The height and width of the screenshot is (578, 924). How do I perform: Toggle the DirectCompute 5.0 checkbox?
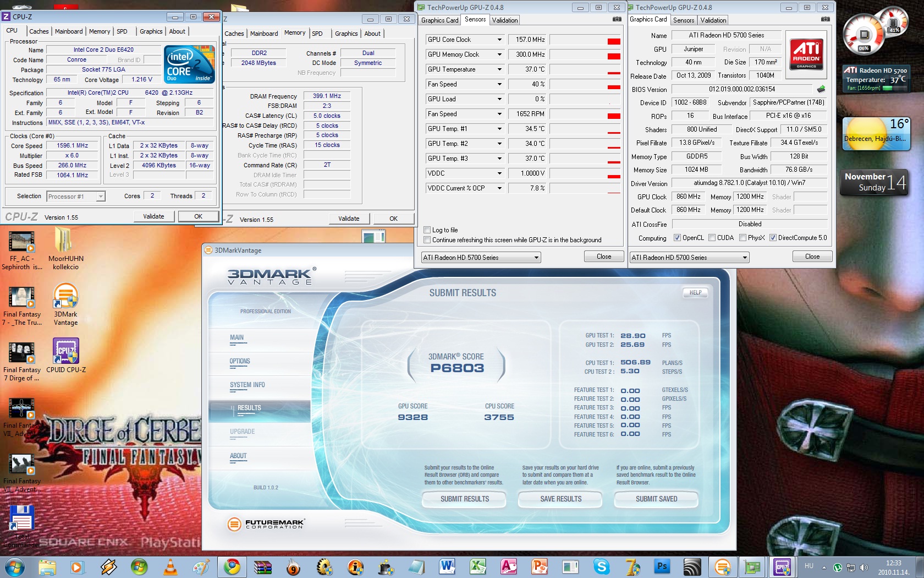773,238
